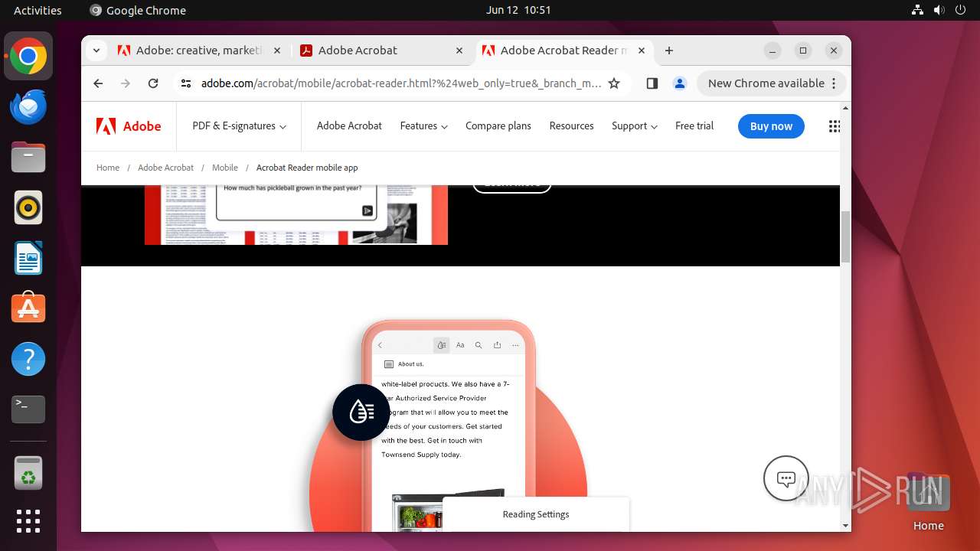Screen dimensions: 980x551
Task: Click the page vertical scrollbar thumb
Action: click(845, 237)
